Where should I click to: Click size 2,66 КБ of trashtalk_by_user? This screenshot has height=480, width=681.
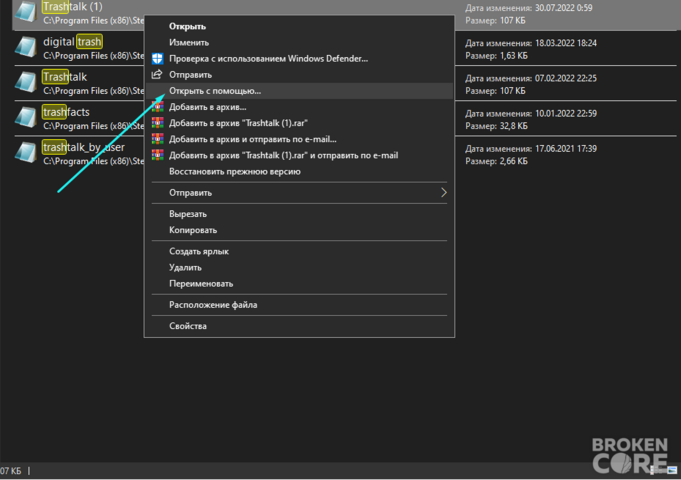click(x=514, y=161)
